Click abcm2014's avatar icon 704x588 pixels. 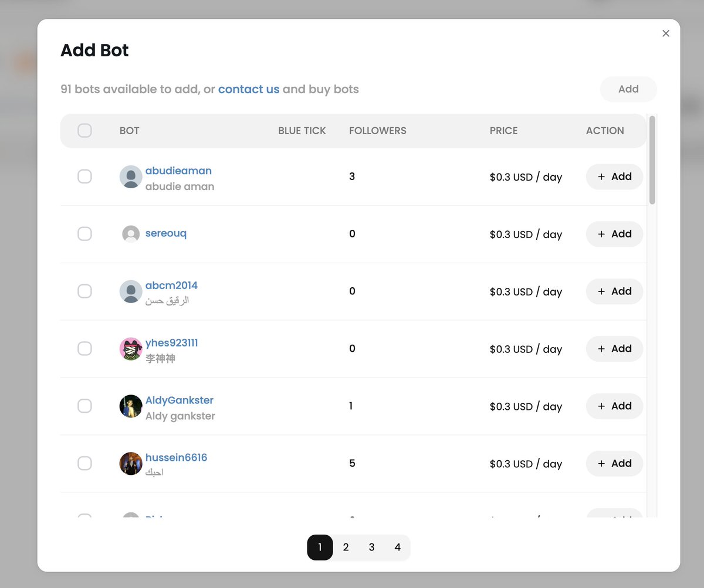pos(130,291)
